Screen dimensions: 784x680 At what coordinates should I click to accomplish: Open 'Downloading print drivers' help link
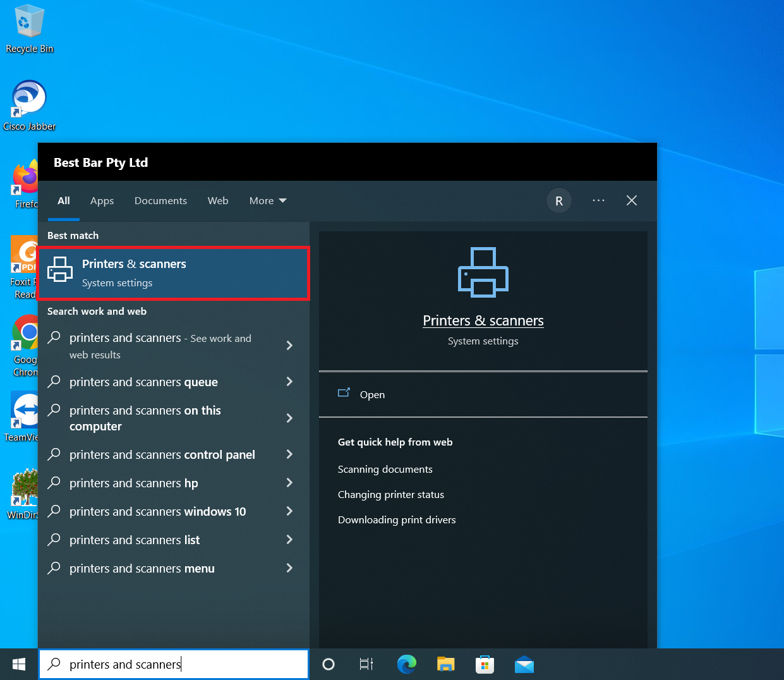click(397, 519)
